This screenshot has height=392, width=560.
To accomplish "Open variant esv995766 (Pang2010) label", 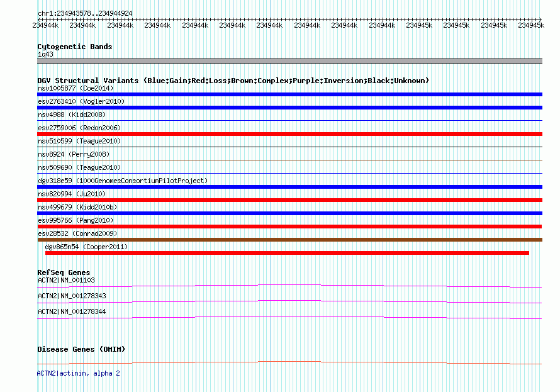I will pos(76,220).
